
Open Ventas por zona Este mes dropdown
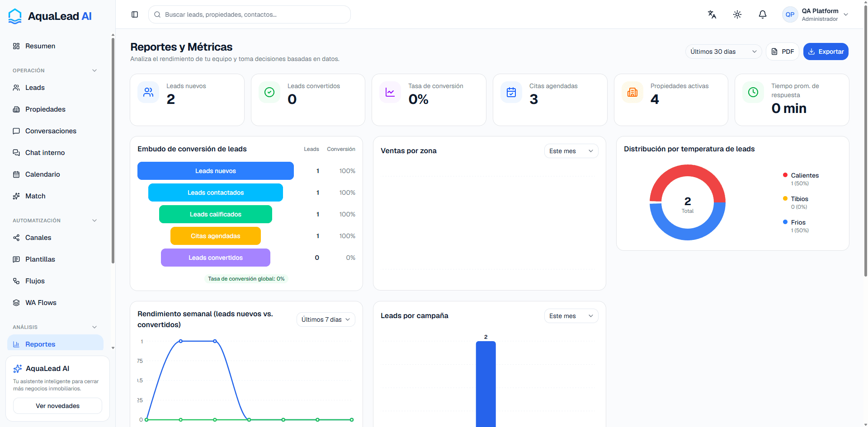(x=571, y=151)
